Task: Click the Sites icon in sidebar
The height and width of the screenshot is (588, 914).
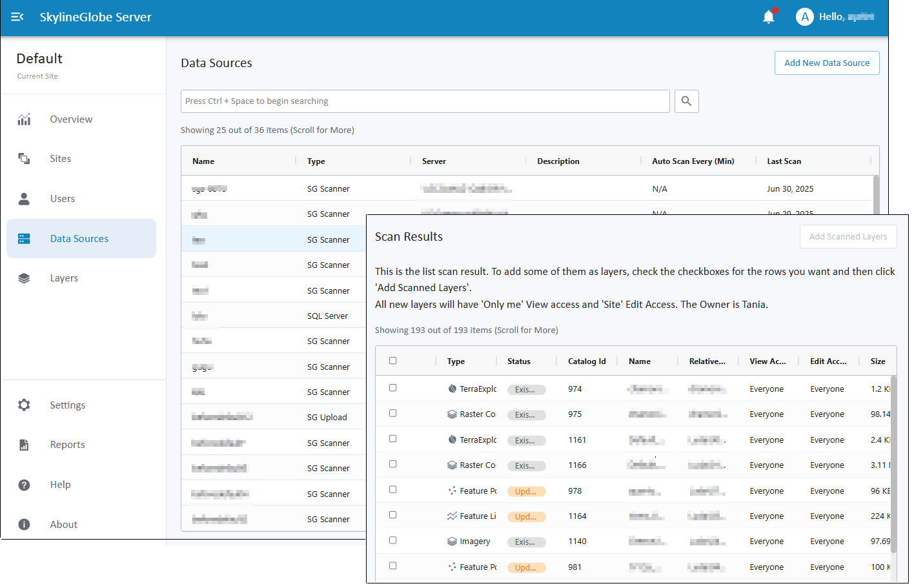Action: coord(24,159)
